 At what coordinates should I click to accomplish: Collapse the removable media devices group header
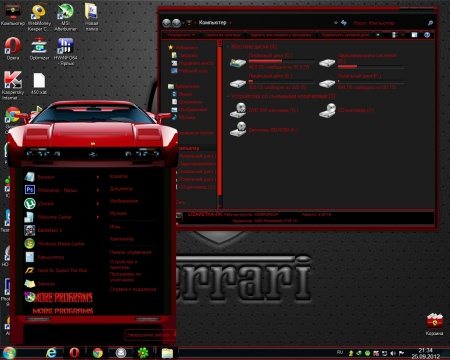(283, 96)
